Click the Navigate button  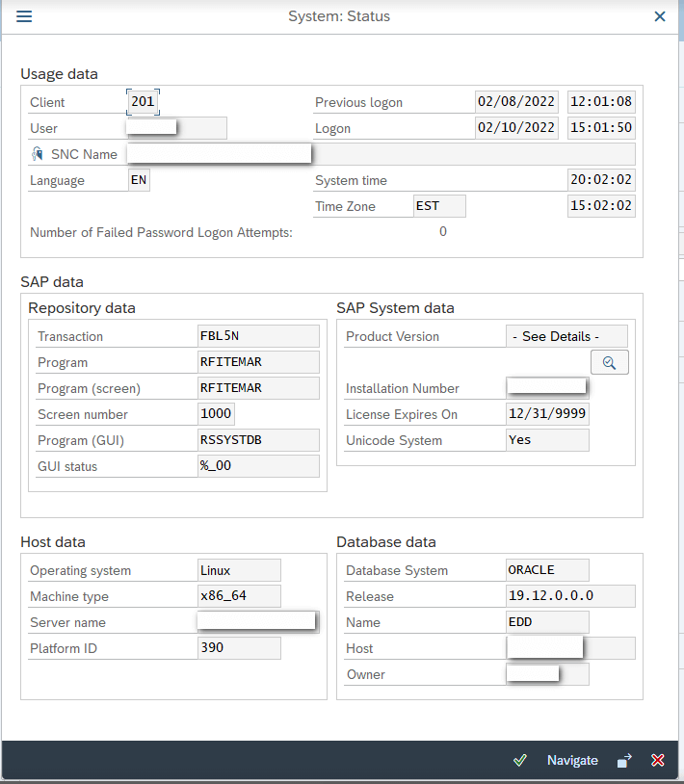tap(572, 760)
